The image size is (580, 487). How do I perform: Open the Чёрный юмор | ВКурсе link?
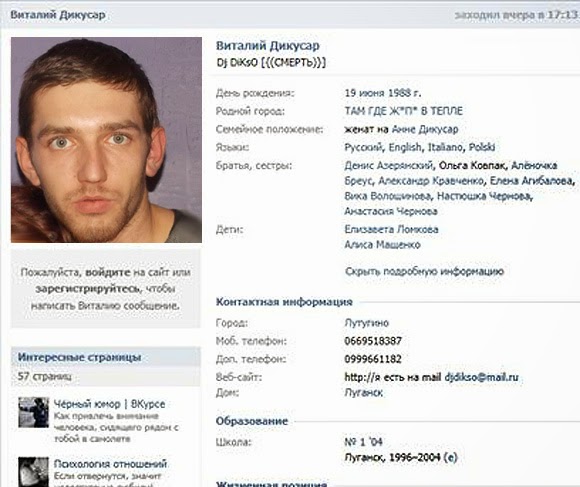coord(109,404)
